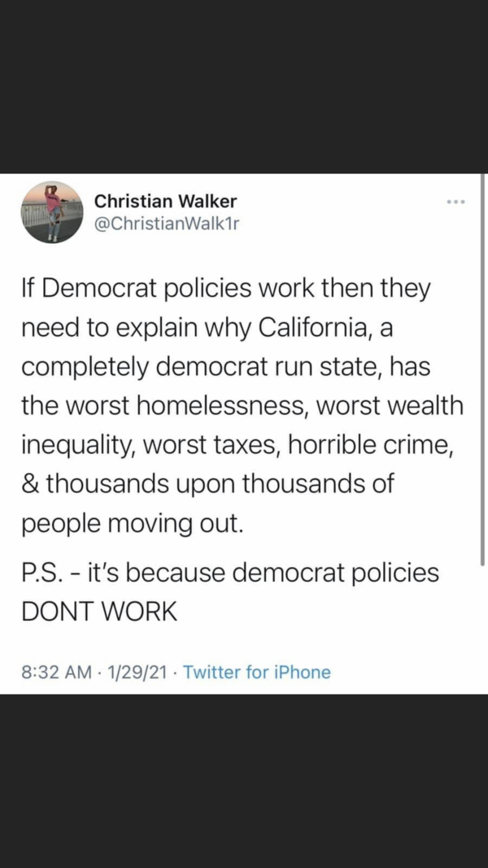
Task: Tap the P.S. line of the tweet
Action: click(229, 572)
